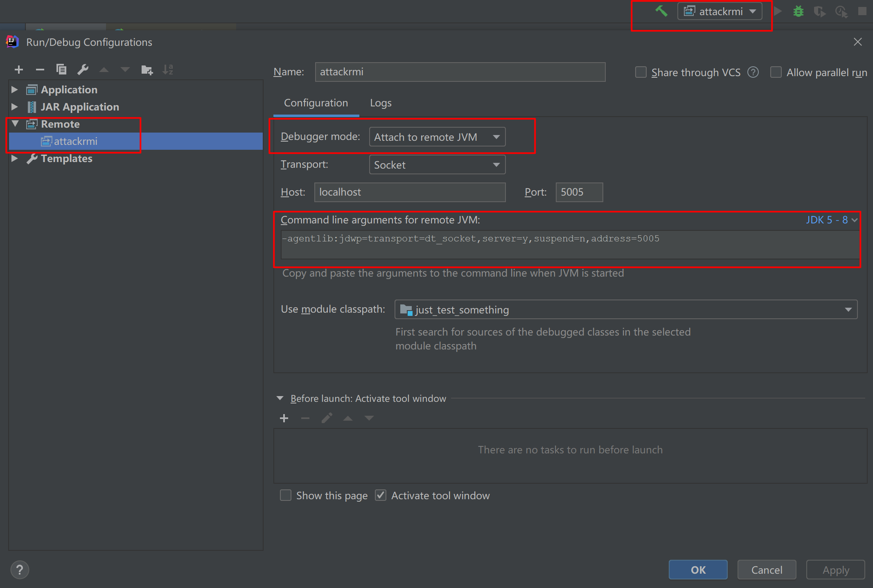The height and width of the screenshot is (588, 873).
Task: Click help question mark button
Action: point(19,570)
